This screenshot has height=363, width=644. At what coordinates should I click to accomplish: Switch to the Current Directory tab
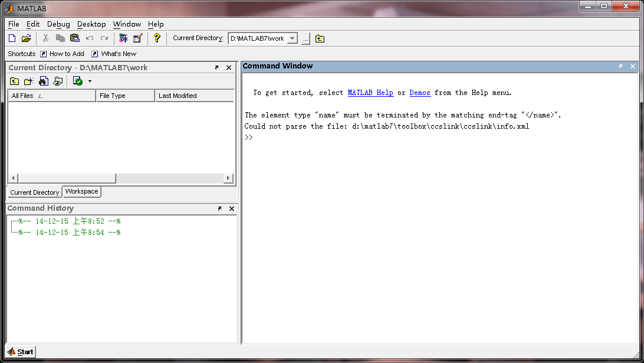click(34, 192)
